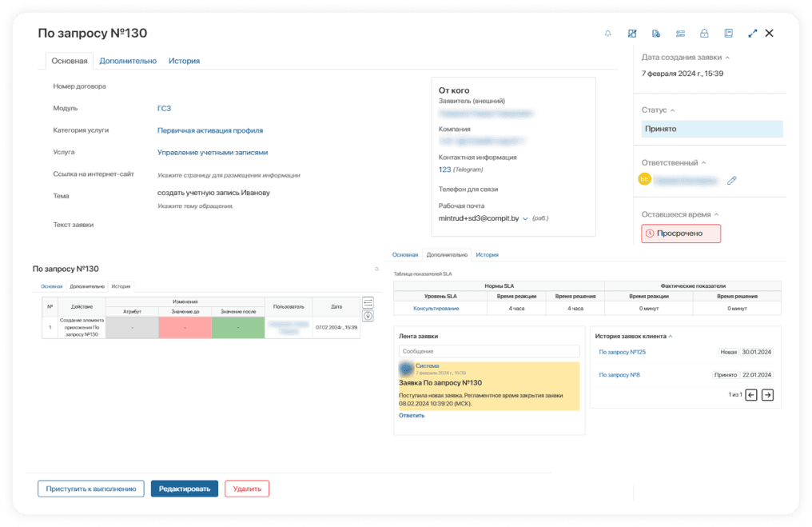Open client request По запросу №8
Image resolution: width=812 pixels, height=527 pixels.
[x=619, y=375]
